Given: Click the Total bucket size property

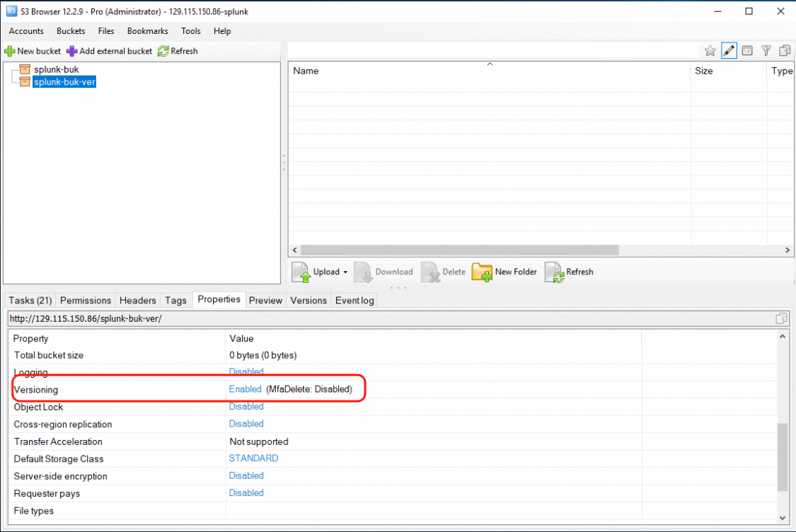Looking at the screenshot, I should (x=49, y=355).
